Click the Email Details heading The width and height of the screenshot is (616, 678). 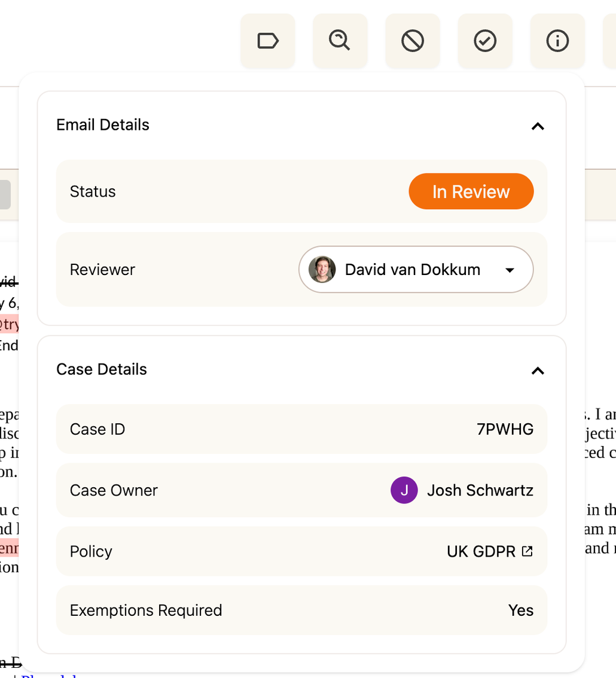click(103, 125)
